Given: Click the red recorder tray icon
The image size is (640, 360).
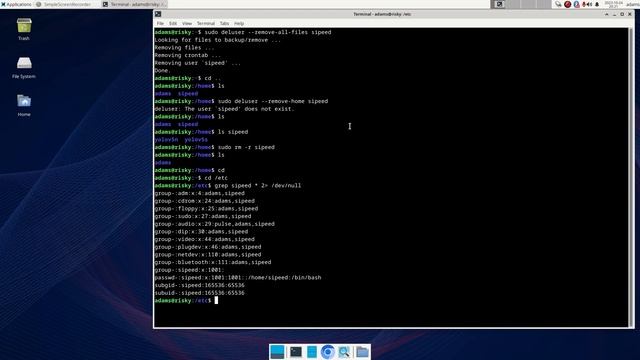Looking at the screenshot, I should pyautogui.click(x=567, y=4).
